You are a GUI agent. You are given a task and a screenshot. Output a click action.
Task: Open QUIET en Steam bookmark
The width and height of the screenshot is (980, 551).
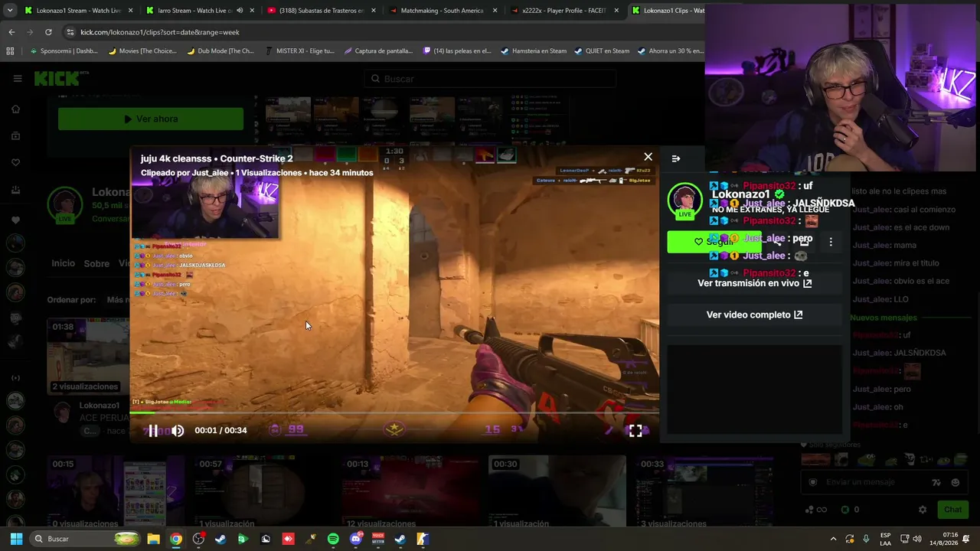[x=602, y=51]
